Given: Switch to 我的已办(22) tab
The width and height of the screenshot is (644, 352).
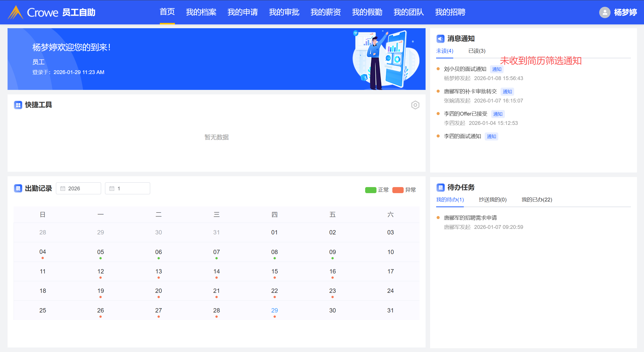Looking at the screenshot, I should [537, 200].
